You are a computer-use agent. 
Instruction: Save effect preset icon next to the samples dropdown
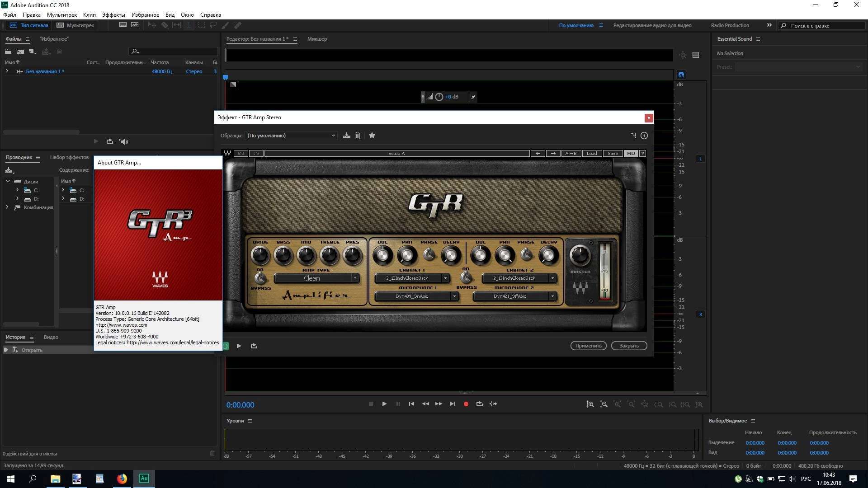(x=347, y=135)
